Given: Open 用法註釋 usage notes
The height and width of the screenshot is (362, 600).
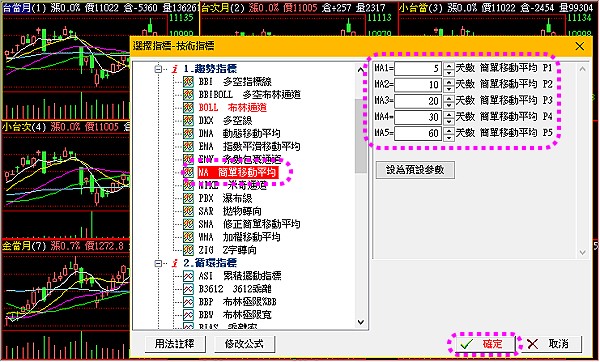Looking at the screenshot, I should (x=175, y=344).
